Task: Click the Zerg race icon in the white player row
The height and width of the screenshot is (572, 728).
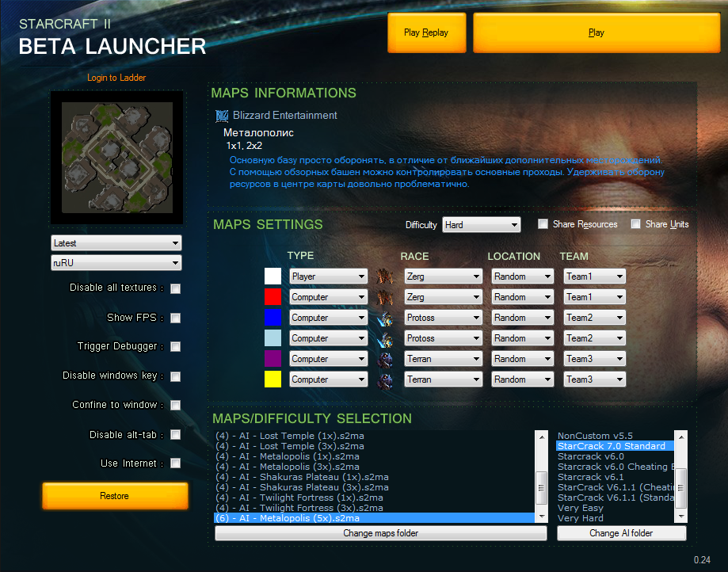Action: click(384, 276)
